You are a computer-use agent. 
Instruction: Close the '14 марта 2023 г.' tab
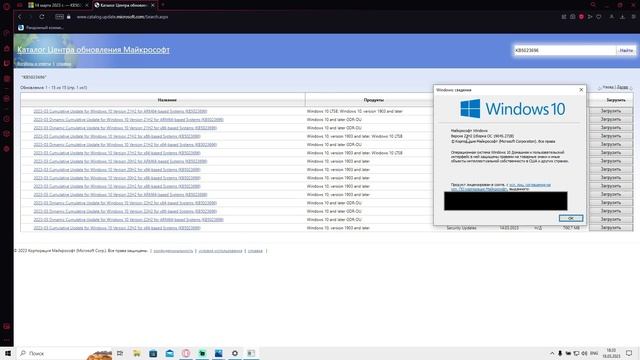click(x=87, y=5)
